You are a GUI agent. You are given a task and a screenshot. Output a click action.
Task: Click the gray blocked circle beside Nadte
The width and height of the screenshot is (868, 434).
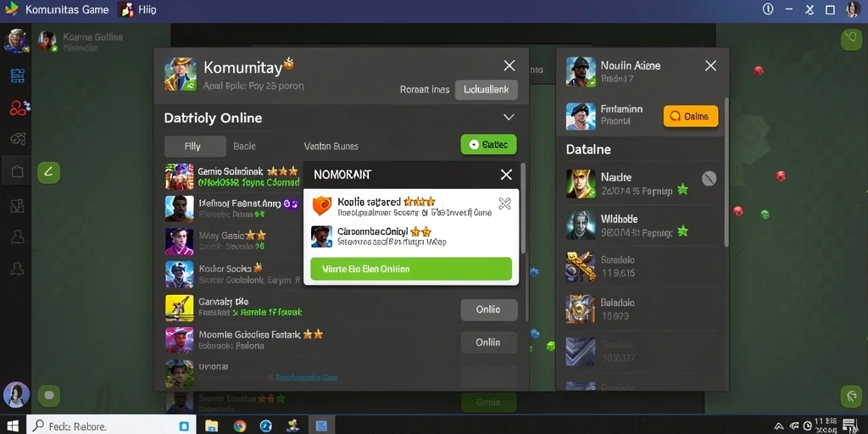point(709,178)
